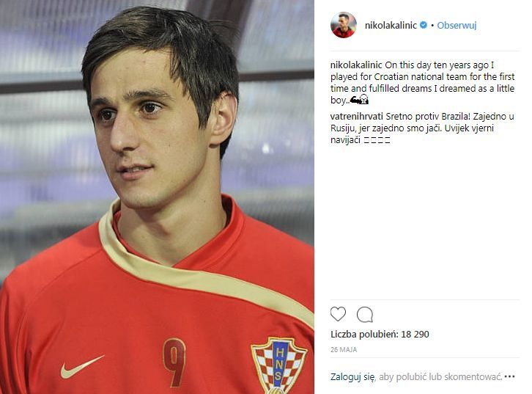Click the 'aby polubić lub skomentować' comment prompt
Viewport: 532px width, 394px height.
click(440, 376)
